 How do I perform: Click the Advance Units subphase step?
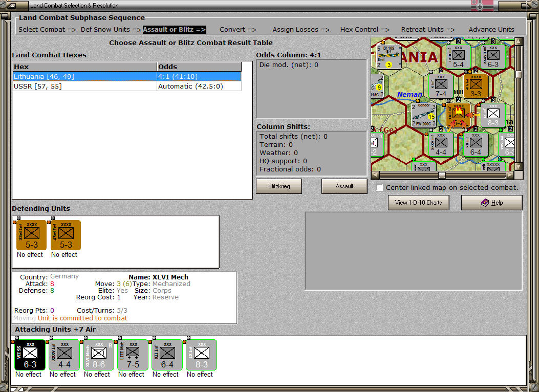491,30
